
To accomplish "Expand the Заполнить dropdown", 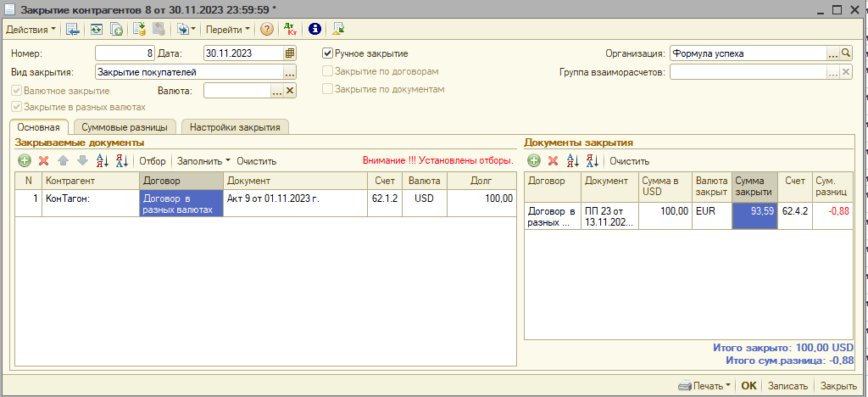I will [203, 160].
